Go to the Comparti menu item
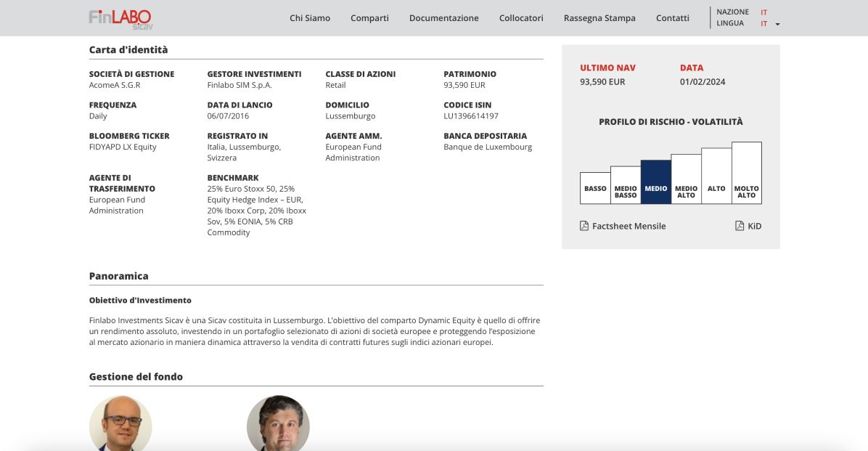Screen dimensions: 868x451 tap(370, 17)
